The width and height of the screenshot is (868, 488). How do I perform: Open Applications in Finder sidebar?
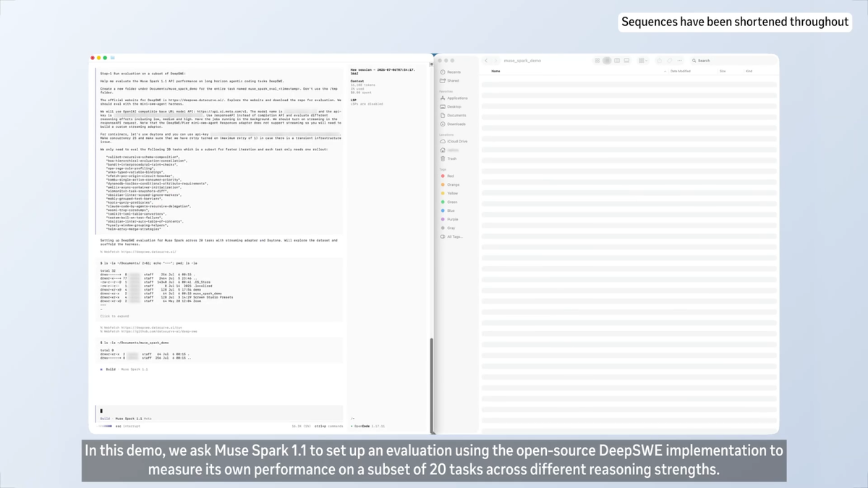454,98
